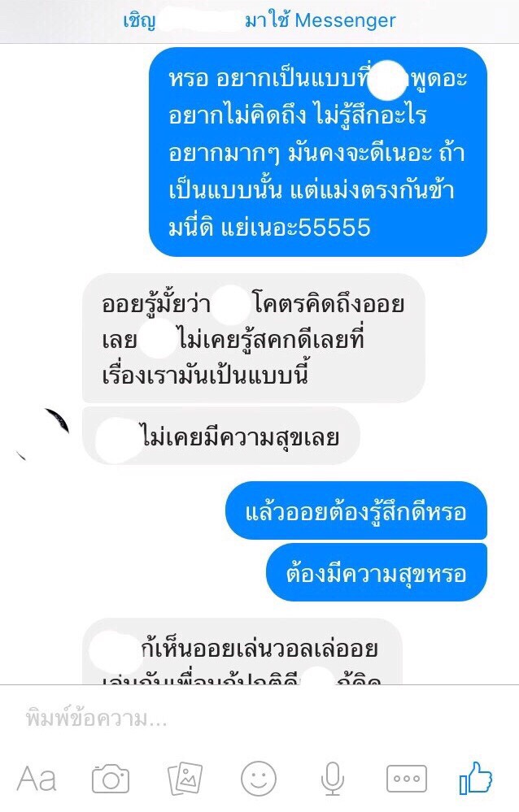Image resolution: width=519 pixels, height=812 pixels.
Task: Tap the blue message 'ต้องมีความสุขหรอ'
Action: (377, 572)
